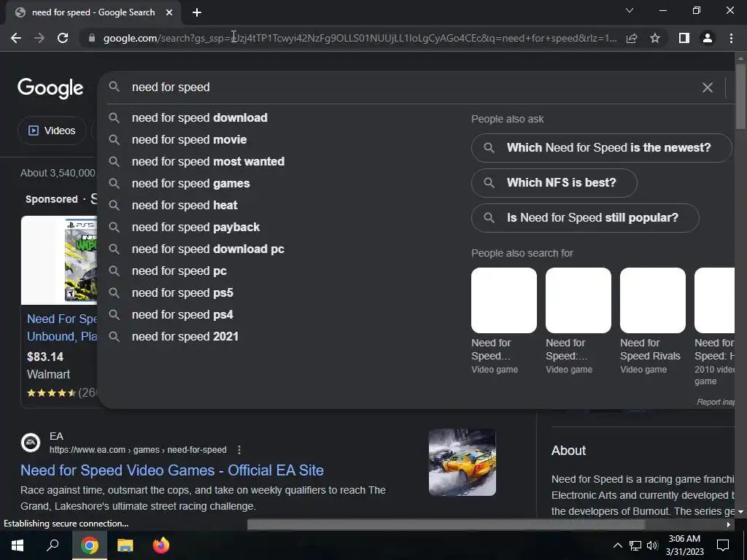Click the magnifier icon in the search box
747x560 pixels.
(114, 87)
